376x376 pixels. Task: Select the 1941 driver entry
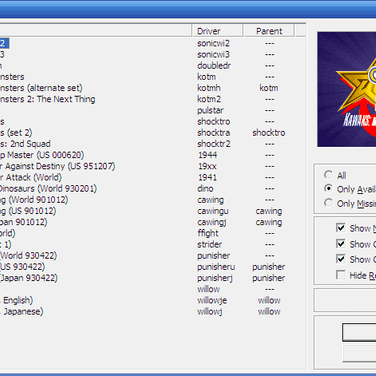coord(208,177)
